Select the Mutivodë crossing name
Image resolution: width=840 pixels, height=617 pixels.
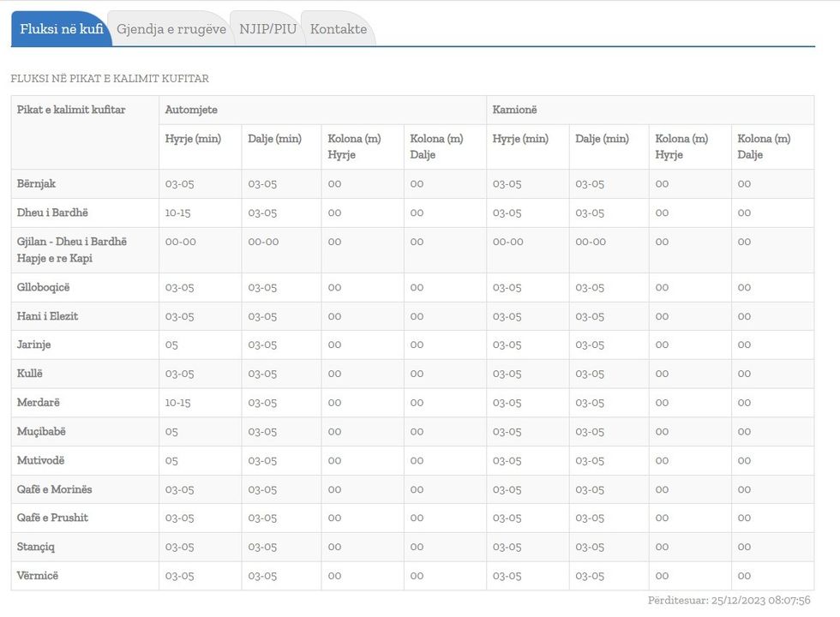40,460
